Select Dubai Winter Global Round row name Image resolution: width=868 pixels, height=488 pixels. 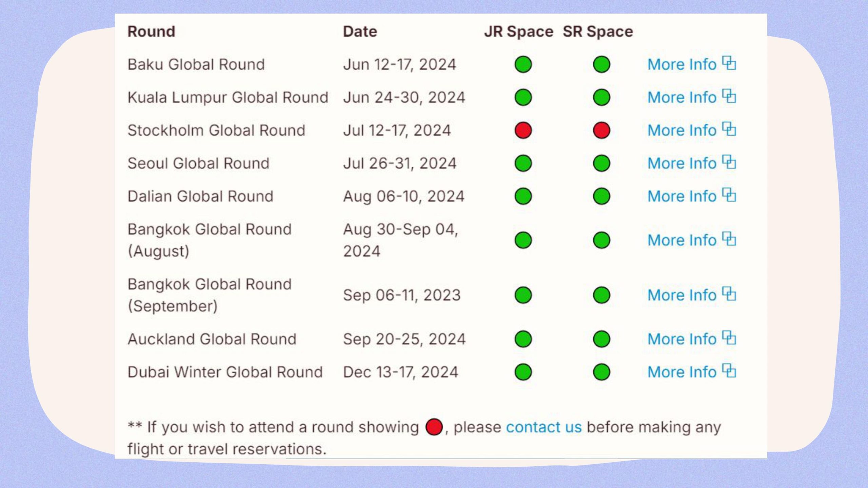[225, 372]
